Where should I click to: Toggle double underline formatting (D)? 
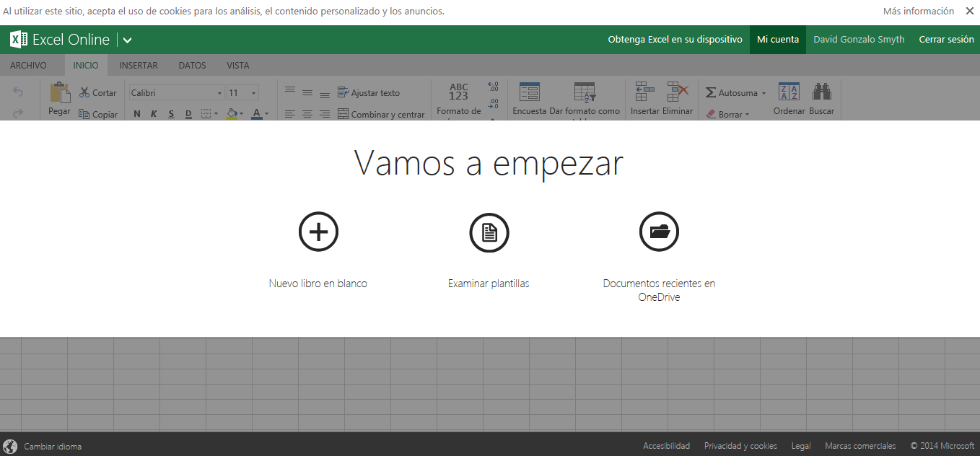pos(188,113)
